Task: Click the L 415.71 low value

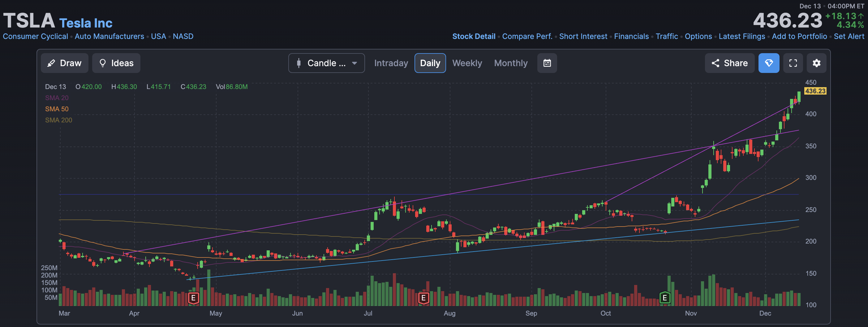Action: click(x=158, y=87)
